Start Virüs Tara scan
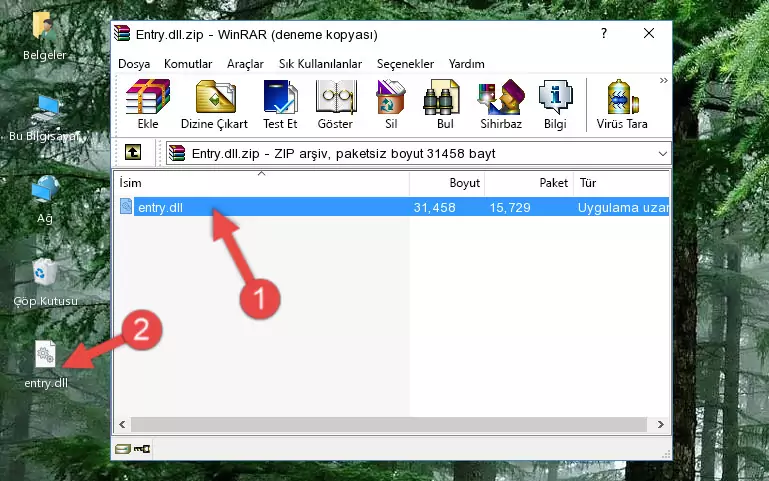 (622, 104)
